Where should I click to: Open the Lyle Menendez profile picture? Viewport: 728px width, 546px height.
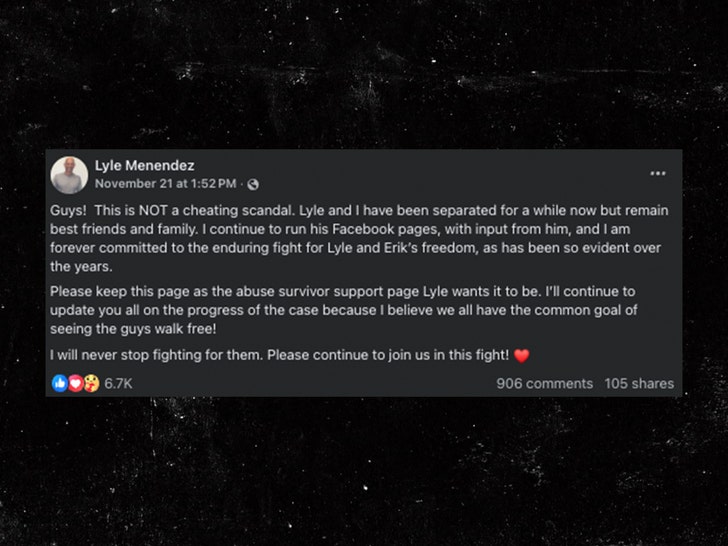(69, 175)
